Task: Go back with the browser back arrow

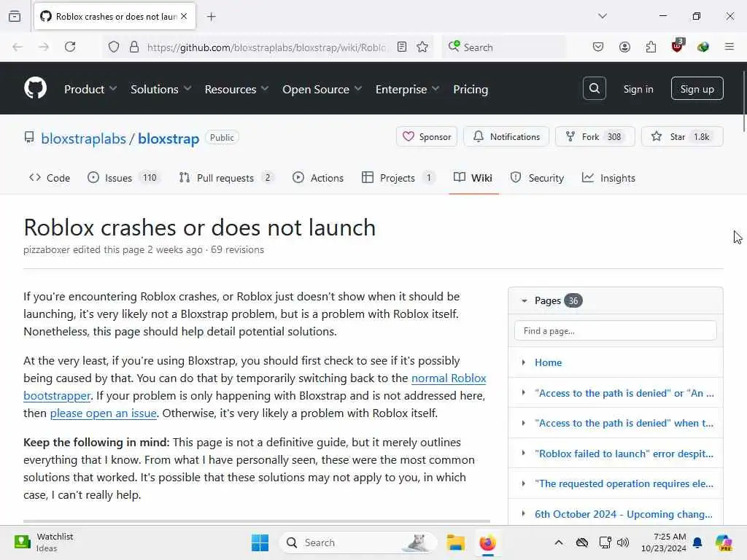Action: [x=18, y=47]
